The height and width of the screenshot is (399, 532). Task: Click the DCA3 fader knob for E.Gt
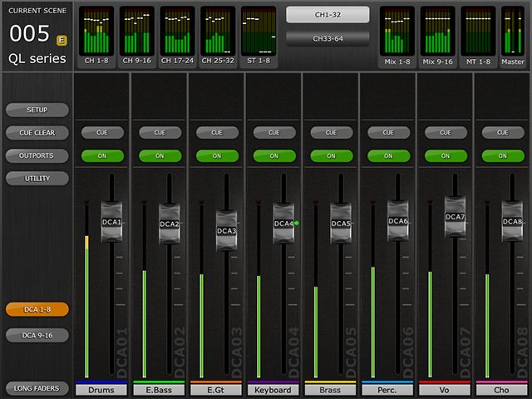tap(227, 230)
